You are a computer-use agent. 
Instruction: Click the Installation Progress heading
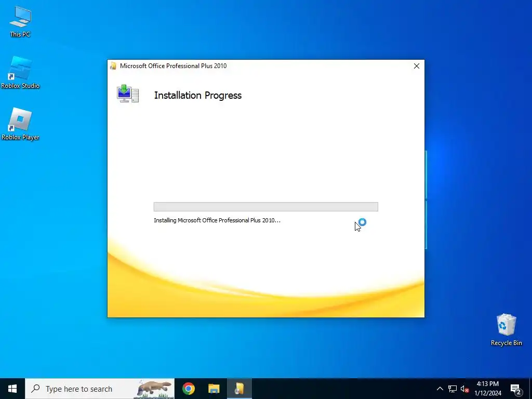[198, 96]
